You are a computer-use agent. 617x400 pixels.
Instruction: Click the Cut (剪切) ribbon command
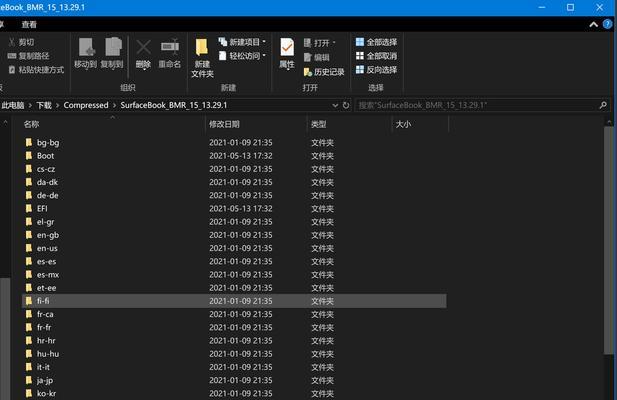pos(22,42)
